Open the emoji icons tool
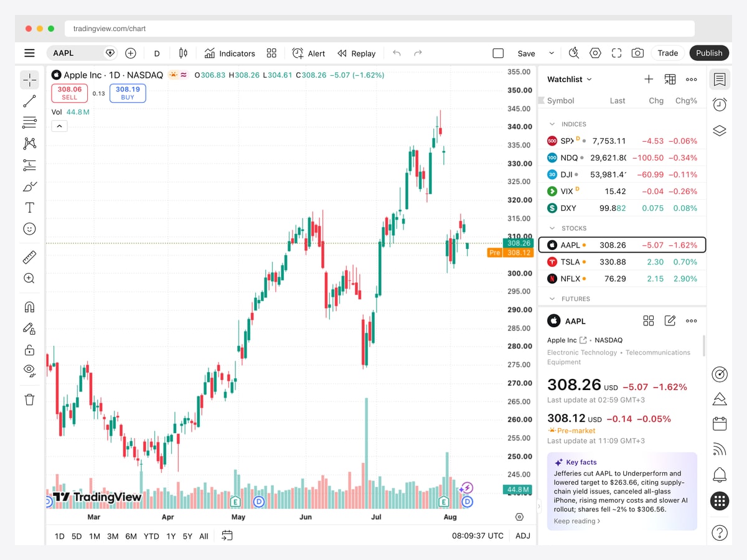The width and height of the screenshot is (747, 560). tap(29, 228)
